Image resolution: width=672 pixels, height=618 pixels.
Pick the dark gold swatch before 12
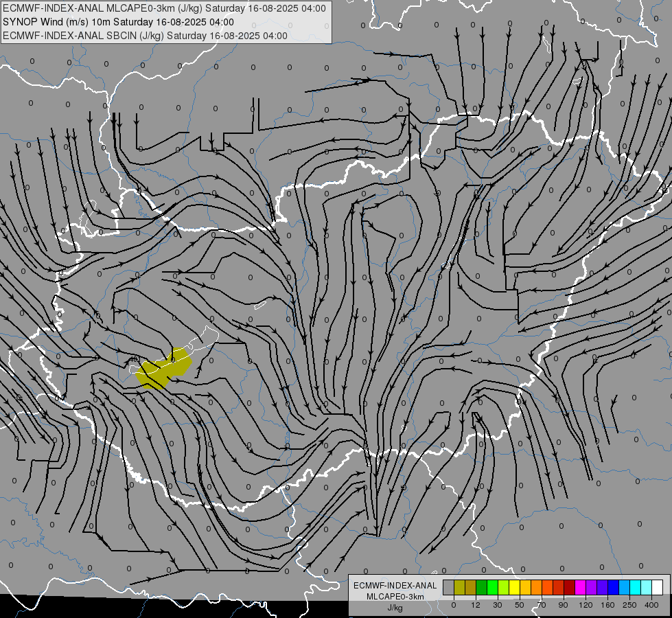(x=471, y=588)
